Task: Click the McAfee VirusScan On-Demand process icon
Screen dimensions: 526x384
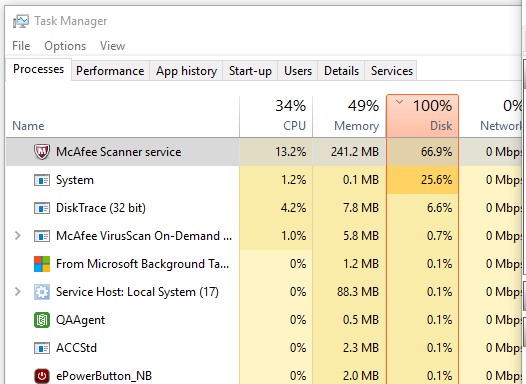Action: 42,236
